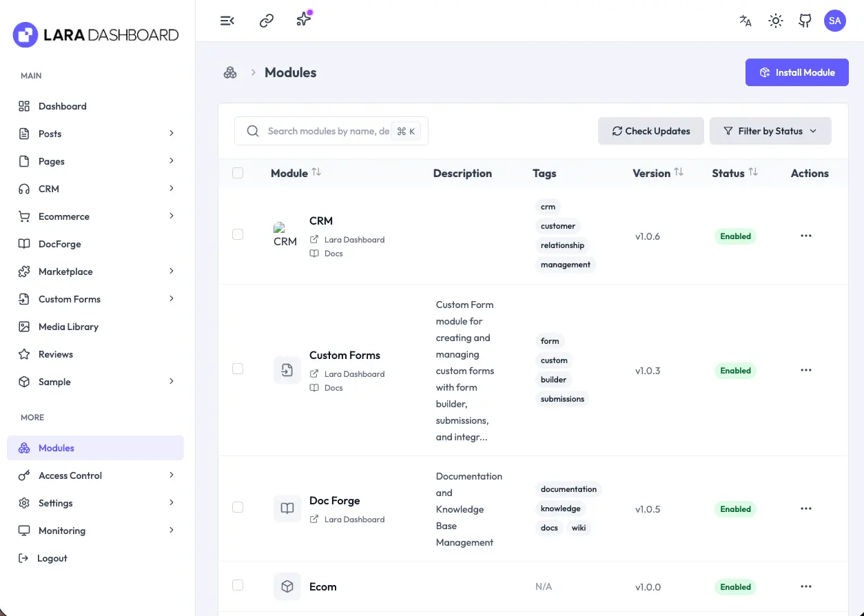Click Logout in sidebar
864x616 pixels.
pos(95,558)
